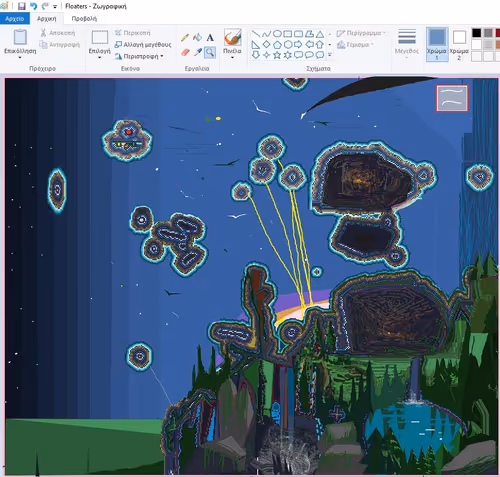500x477 pixels.
Task: Select the Color picker eyedropper
Action: click(197, 52)
